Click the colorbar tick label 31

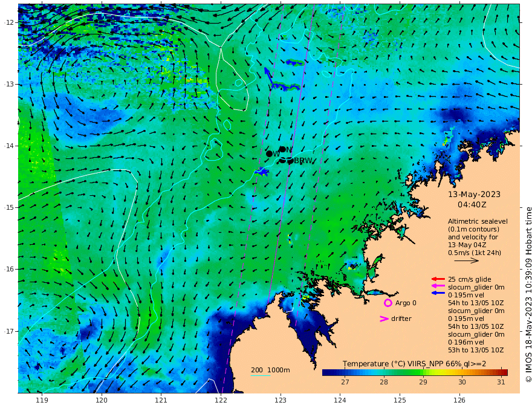(501, 382)
